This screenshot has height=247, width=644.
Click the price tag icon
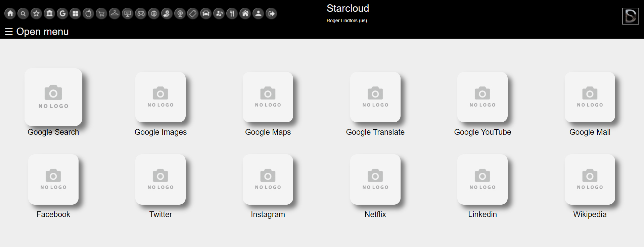pyautogui.click(x=193, y=14)
